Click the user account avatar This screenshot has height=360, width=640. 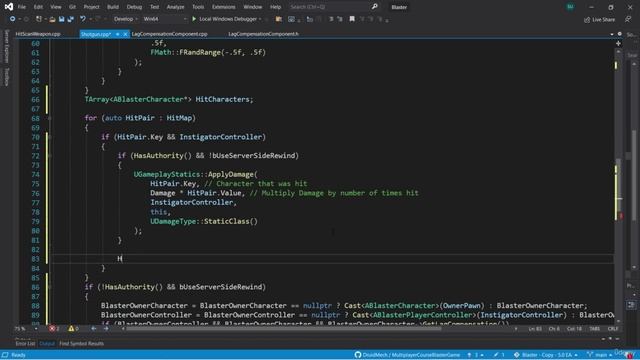570,7
